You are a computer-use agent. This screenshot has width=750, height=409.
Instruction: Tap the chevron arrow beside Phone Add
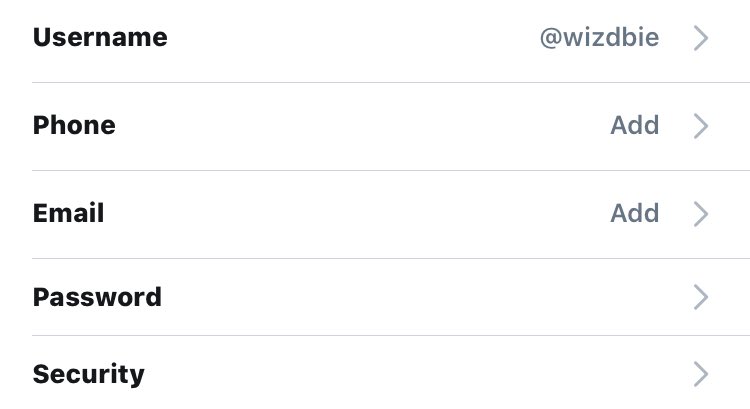click(x=701, y=126)
